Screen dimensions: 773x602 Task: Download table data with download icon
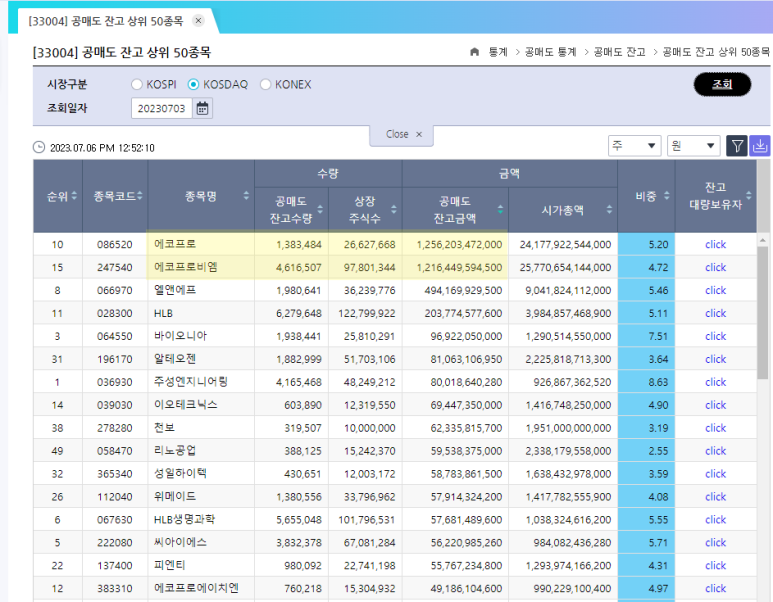tap(760, 146)
